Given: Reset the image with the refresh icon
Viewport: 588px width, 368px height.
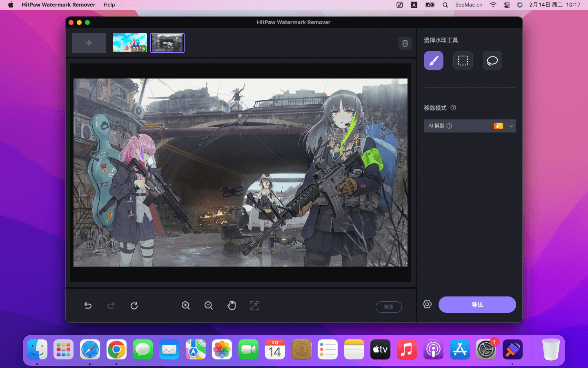Looking at the screenshot, I should pos(134,305).
